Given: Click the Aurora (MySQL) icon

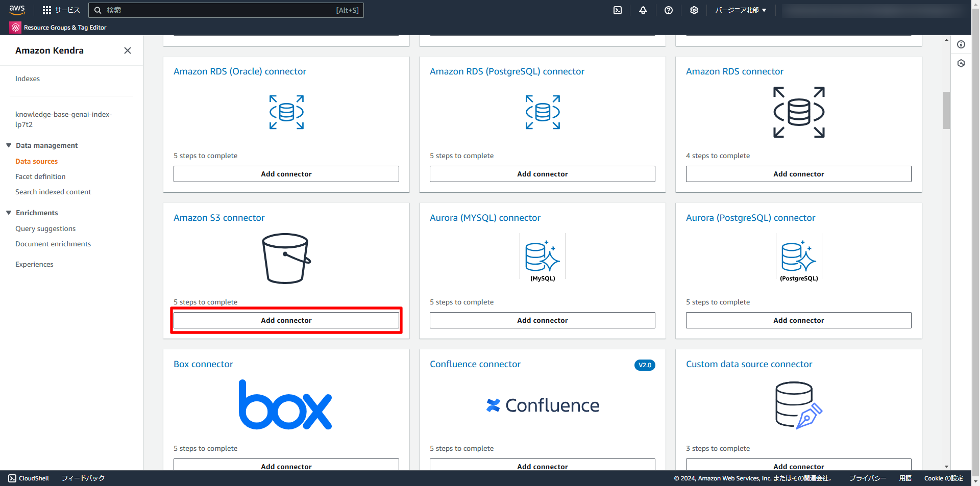Looking at the screenshot, I should pyautogui.click(x=543, y=258).
